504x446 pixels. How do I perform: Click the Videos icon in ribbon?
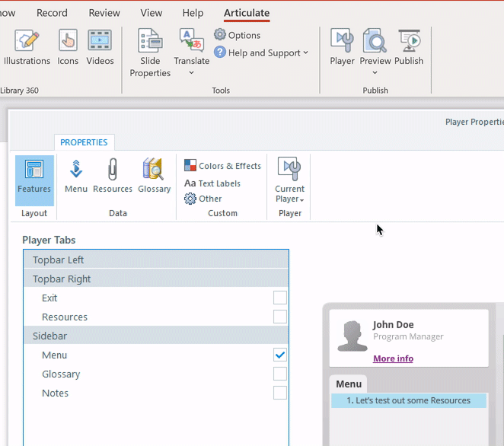click(x=100, y=47)
